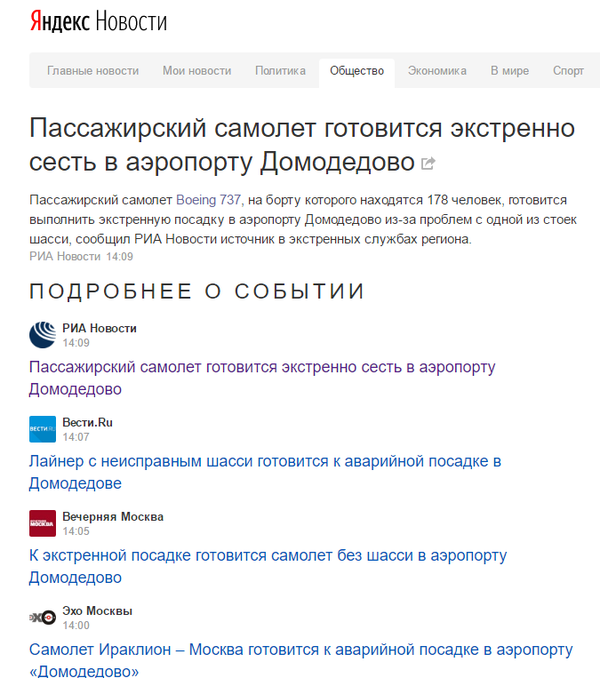Select the Политика tab

(x=280, y=70)
